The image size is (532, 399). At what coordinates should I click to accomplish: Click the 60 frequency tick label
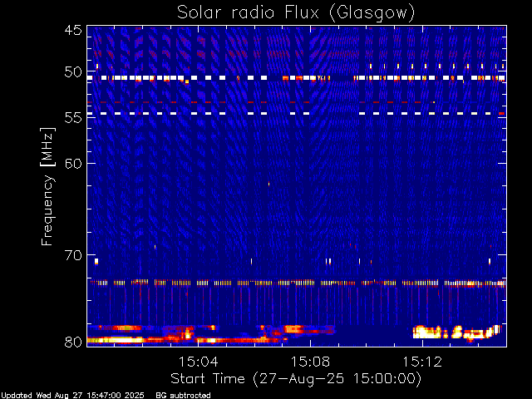73,163
